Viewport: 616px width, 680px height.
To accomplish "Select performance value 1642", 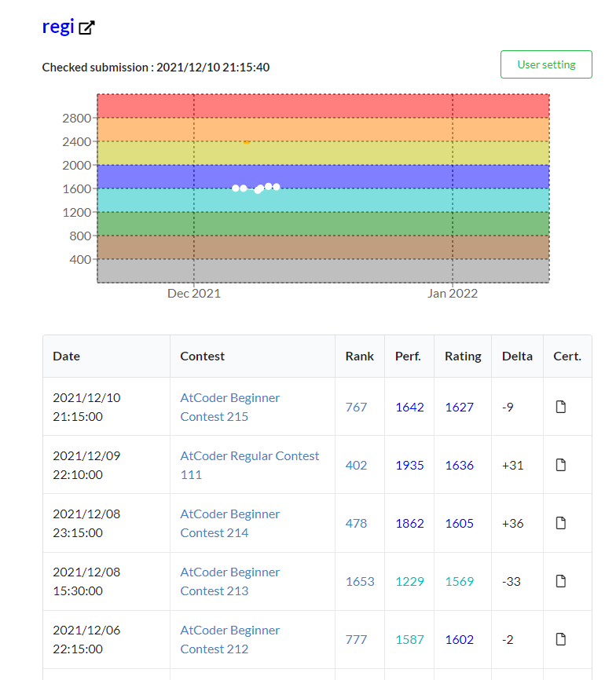I will [x=409, y=408].
